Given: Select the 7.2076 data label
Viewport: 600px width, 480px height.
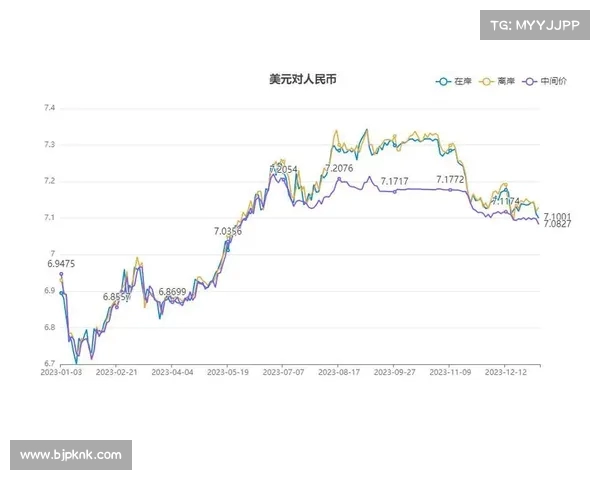Looking at the screenshot, I should click(339, 168).
